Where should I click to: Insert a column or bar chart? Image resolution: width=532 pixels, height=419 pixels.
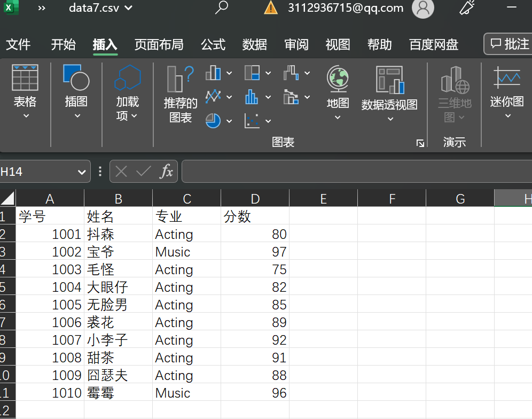(213, 73)
